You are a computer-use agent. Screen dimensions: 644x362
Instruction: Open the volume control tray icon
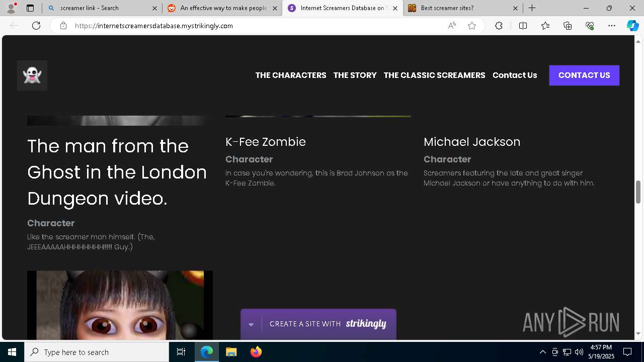pyautogui.click(x=579, y=352)
